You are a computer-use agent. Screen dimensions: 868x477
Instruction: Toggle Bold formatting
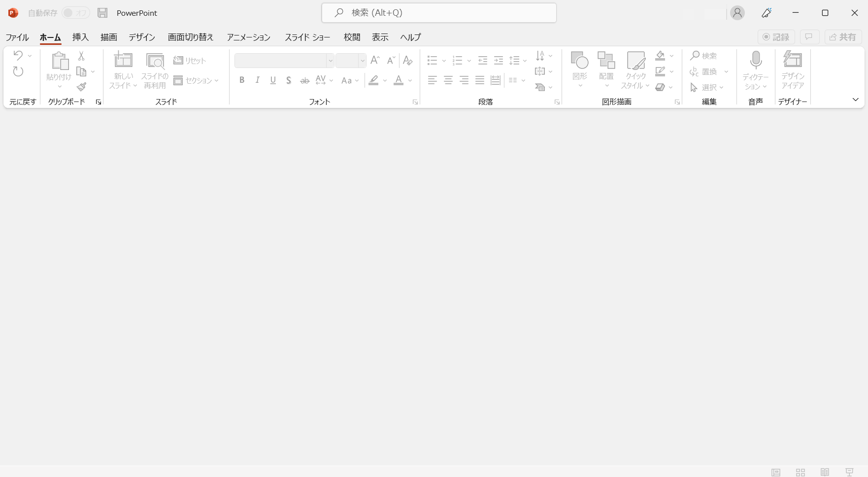pos(242,80)
